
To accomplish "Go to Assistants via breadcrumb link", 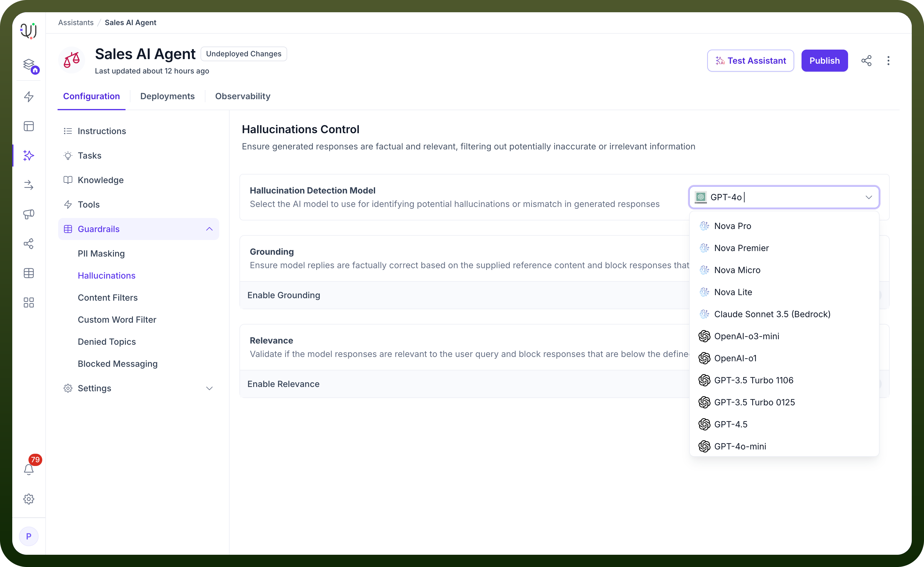I will (76, 22).
